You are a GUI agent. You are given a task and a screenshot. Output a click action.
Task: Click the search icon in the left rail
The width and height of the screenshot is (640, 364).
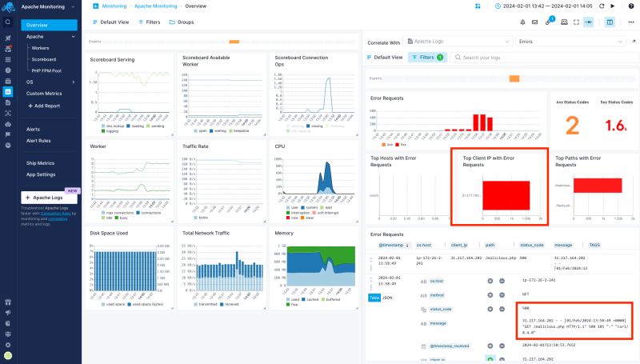[x=7, y=22]
